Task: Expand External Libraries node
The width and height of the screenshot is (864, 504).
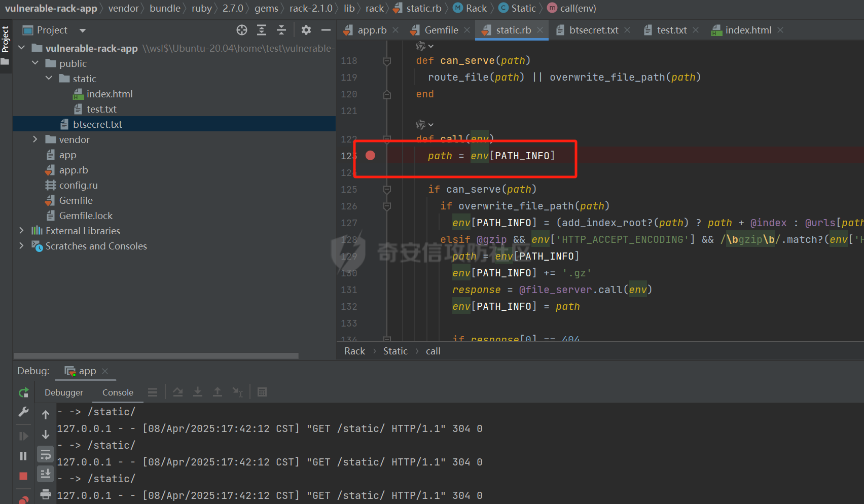Action: 21,230
